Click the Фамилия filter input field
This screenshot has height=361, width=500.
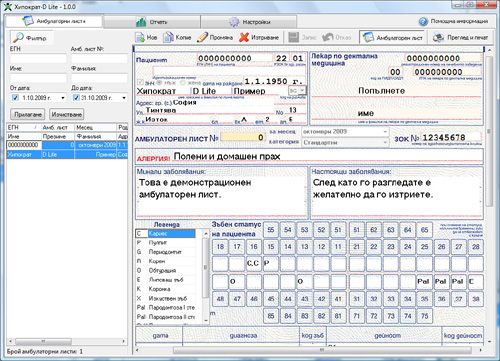coord(99,78)
